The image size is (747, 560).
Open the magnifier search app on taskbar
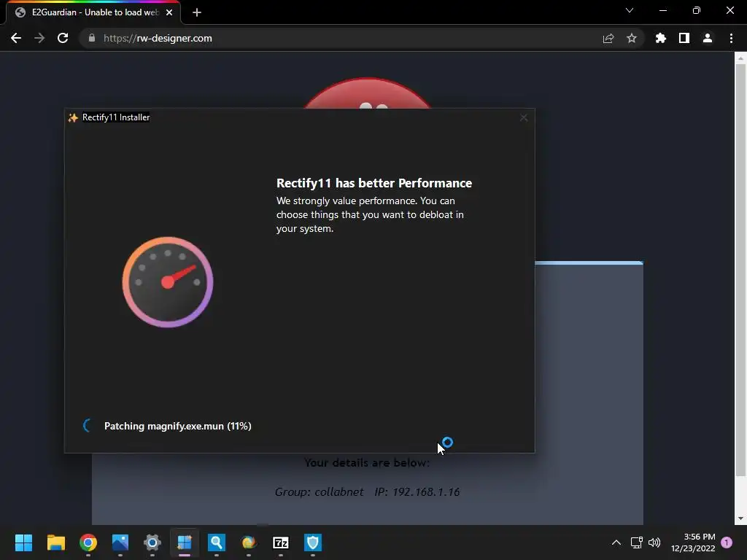[x=216, y=542]
